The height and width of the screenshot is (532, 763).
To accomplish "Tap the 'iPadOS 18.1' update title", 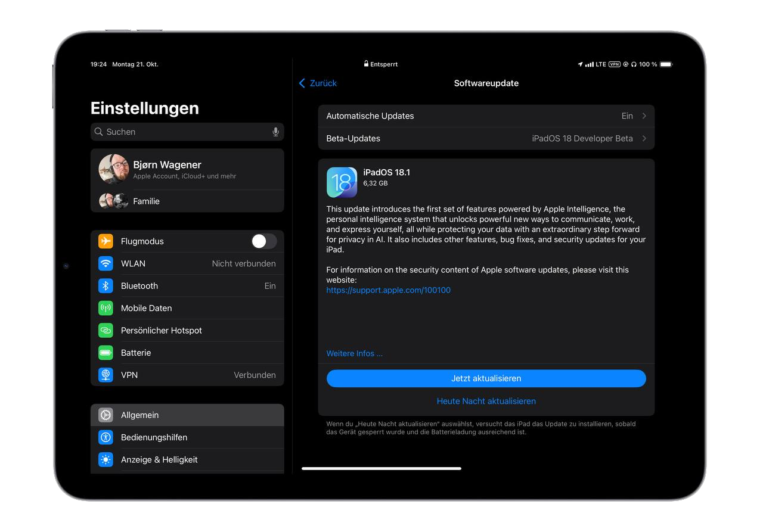I will [387, 172].
